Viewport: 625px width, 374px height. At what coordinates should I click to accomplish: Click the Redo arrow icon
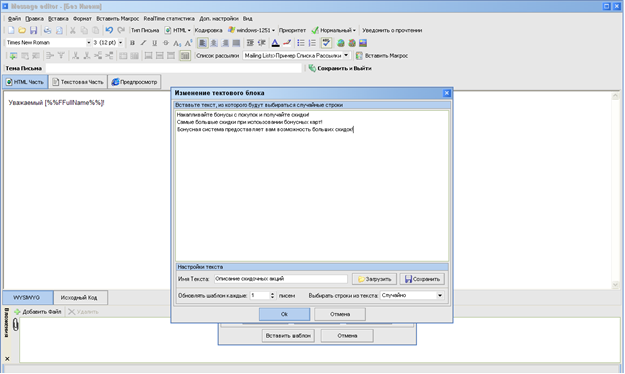click(x=121, y=30)
